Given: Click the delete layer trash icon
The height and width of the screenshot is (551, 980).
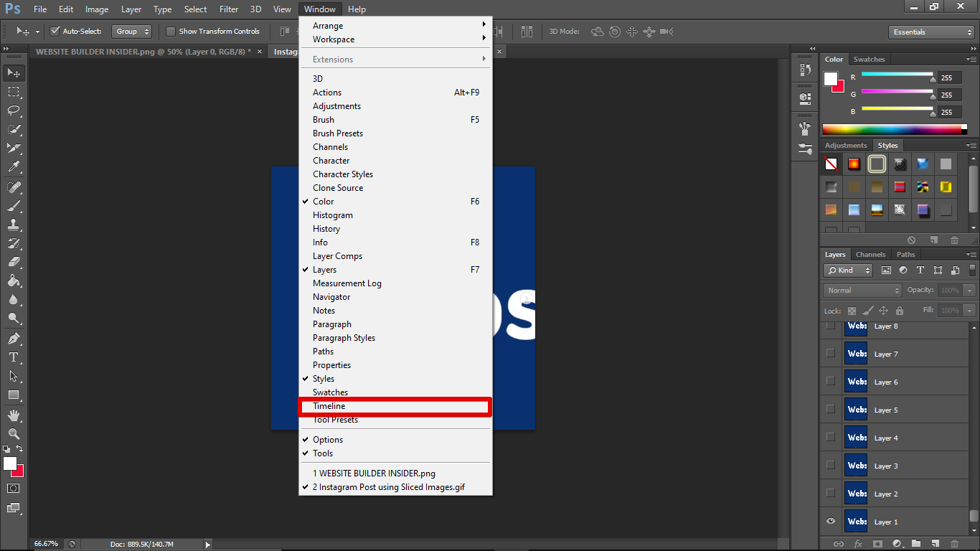Looking at the screenshot, I should pos(955,544).
